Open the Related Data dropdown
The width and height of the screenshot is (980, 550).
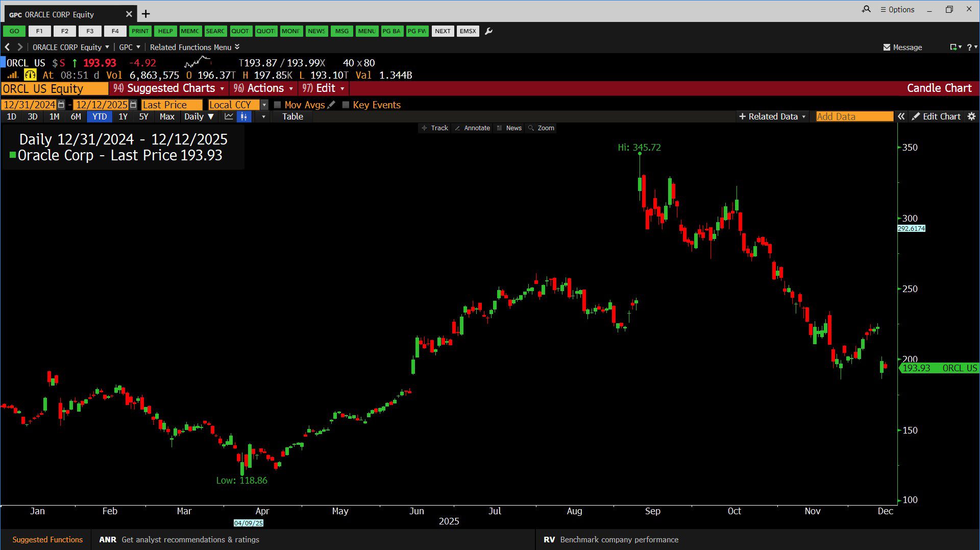click(772, 116)
